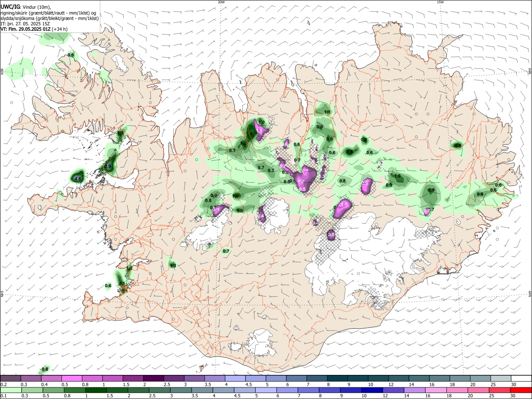Viewport: 532px width, 399px height.
Task: Click the "IT: þri. 27. 05. 2025 15Z" line
Action: click(26, 24)
